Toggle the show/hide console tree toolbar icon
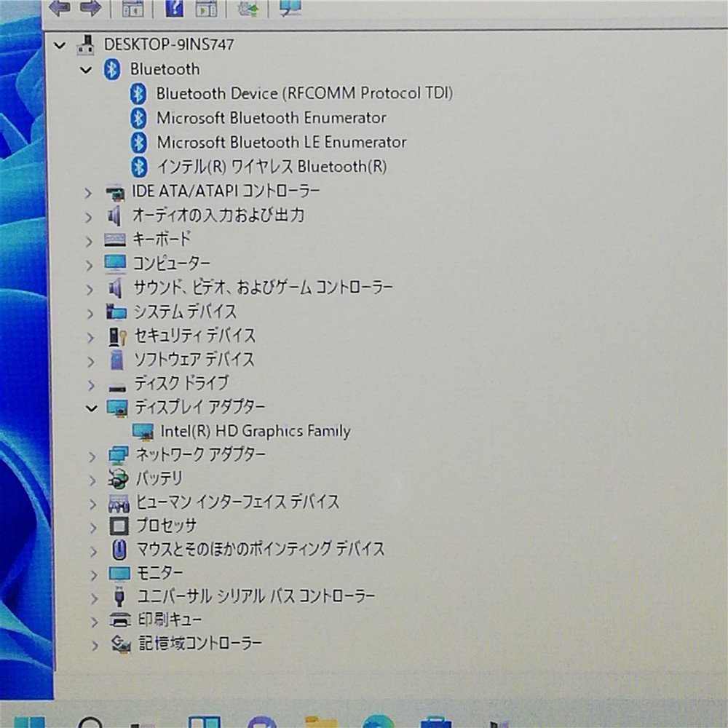 (x=132, y=8)
